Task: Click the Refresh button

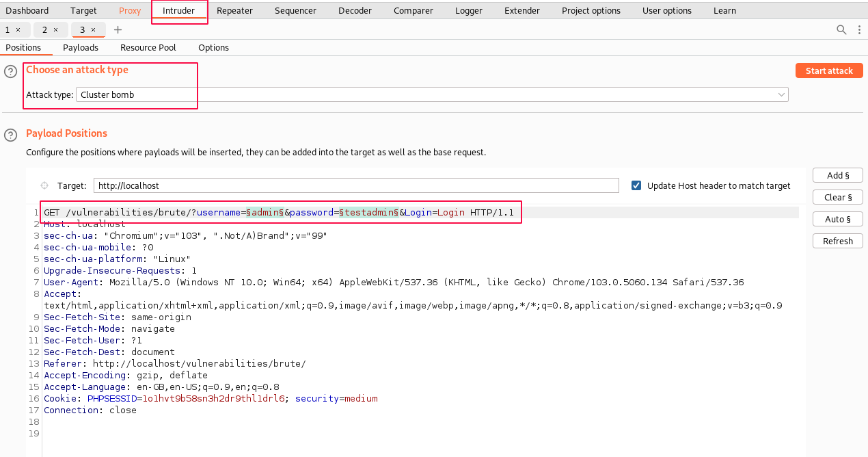Action: (x=837, y=241)
